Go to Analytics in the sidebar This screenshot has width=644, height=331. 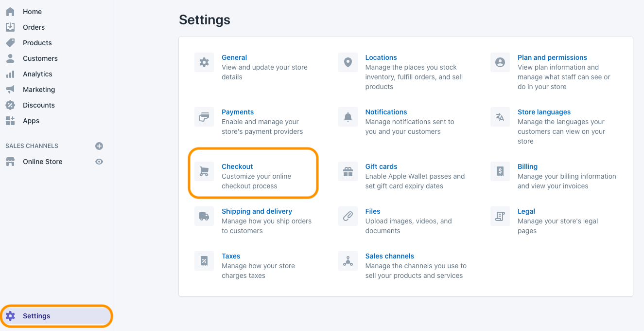(x=37, y=74)
